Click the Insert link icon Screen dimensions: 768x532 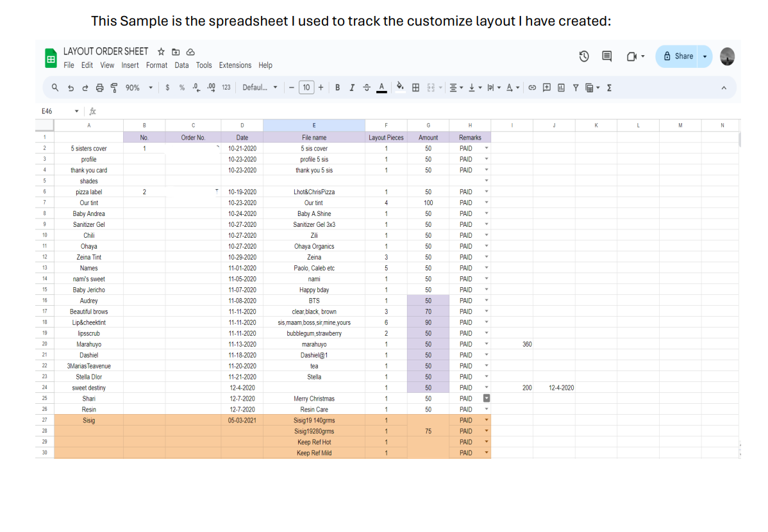532,88
